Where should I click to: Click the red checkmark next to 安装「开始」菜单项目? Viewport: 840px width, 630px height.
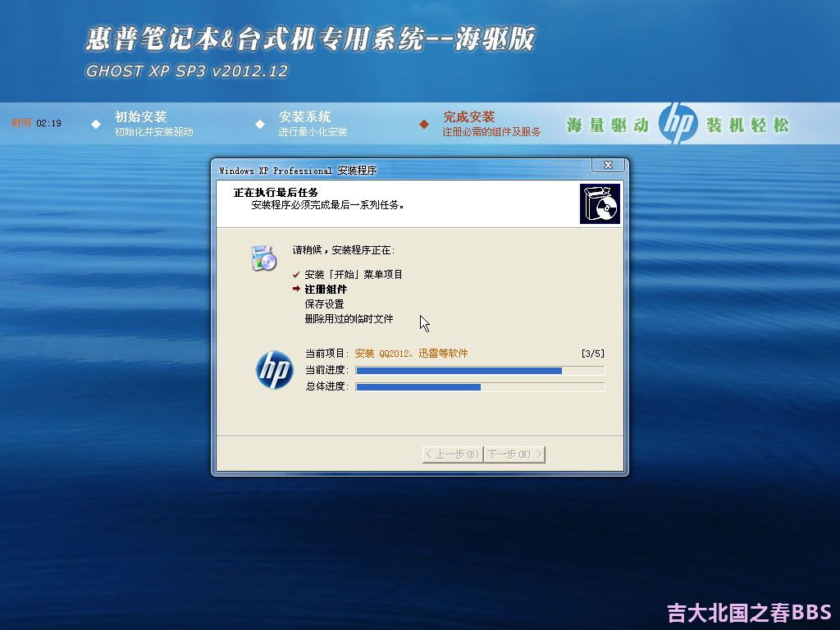(x=296, y=274)
